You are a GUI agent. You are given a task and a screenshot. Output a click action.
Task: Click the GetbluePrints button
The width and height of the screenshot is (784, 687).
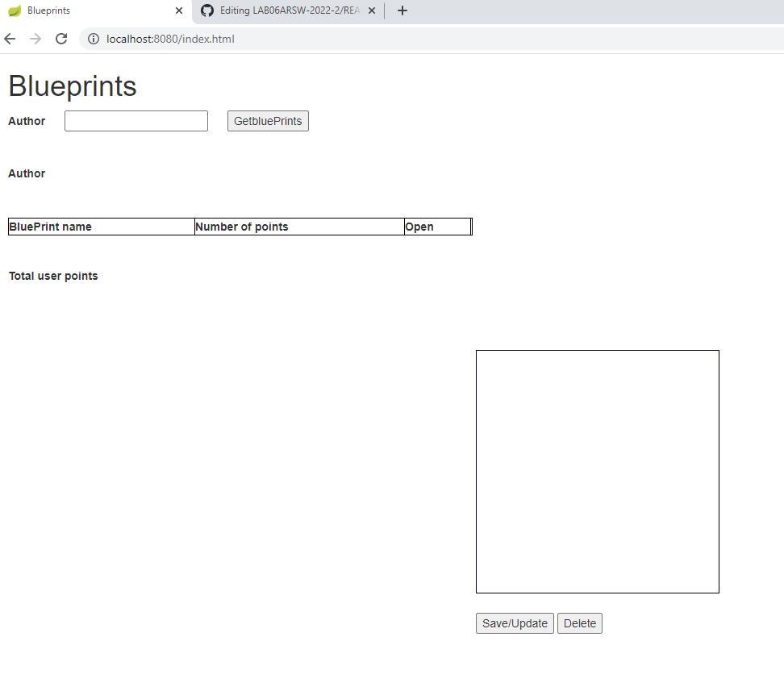[x=268, y=121]
